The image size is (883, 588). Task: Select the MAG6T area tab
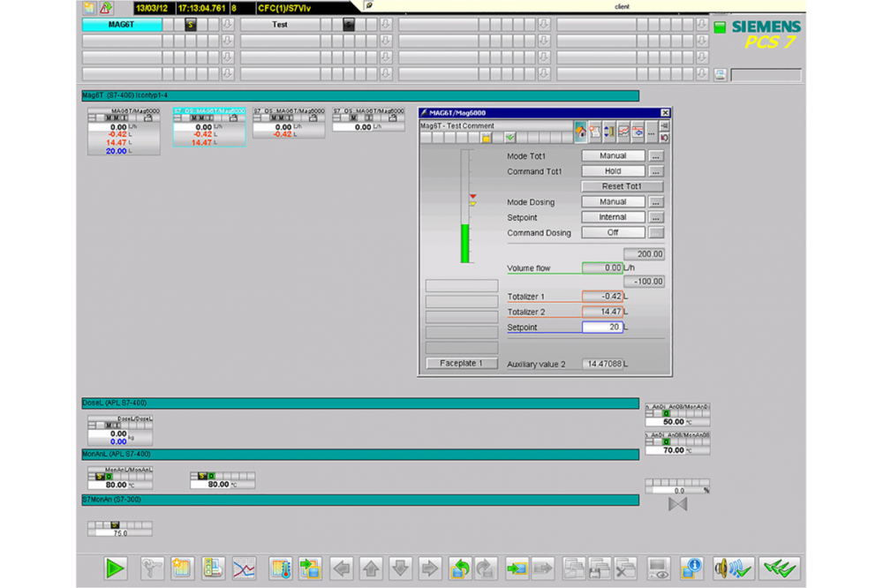(122, 25)
